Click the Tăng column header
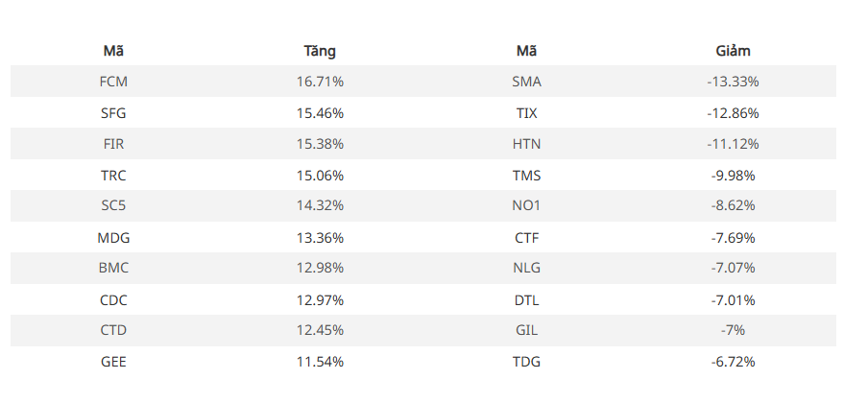 point(320,51)
